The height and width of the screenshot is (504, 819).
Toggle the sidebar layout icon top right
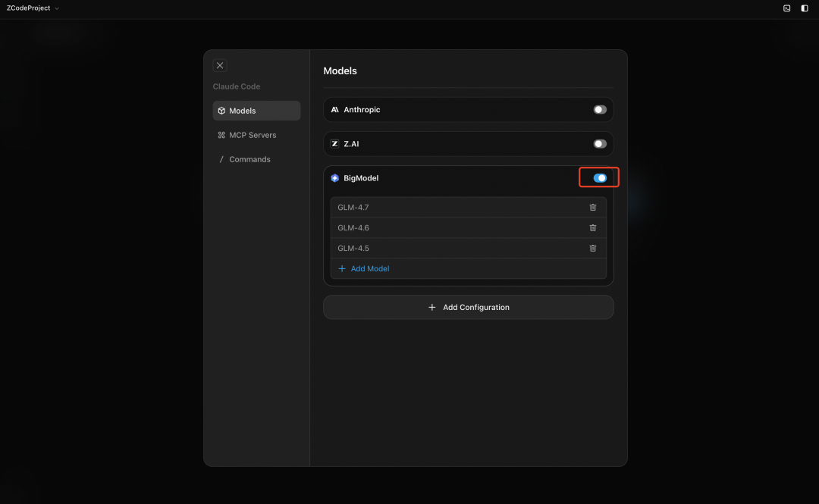[x=805, y=8]
